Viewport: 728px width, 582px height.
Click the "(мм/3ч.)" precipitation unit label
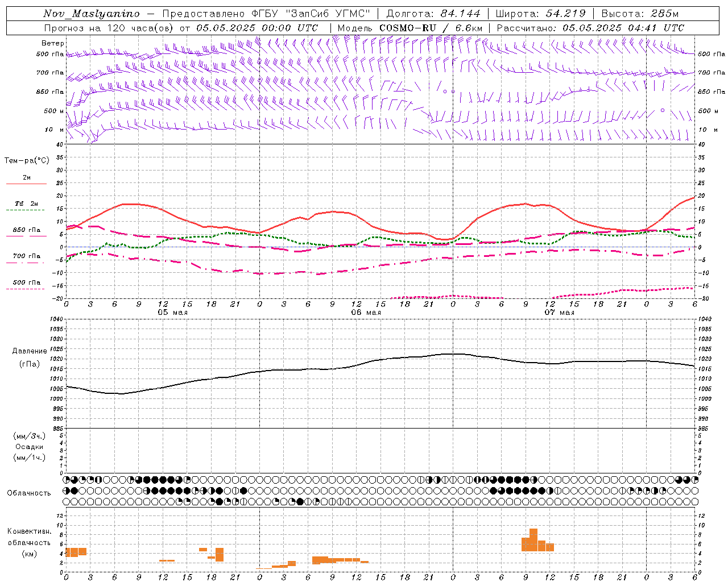30,436
